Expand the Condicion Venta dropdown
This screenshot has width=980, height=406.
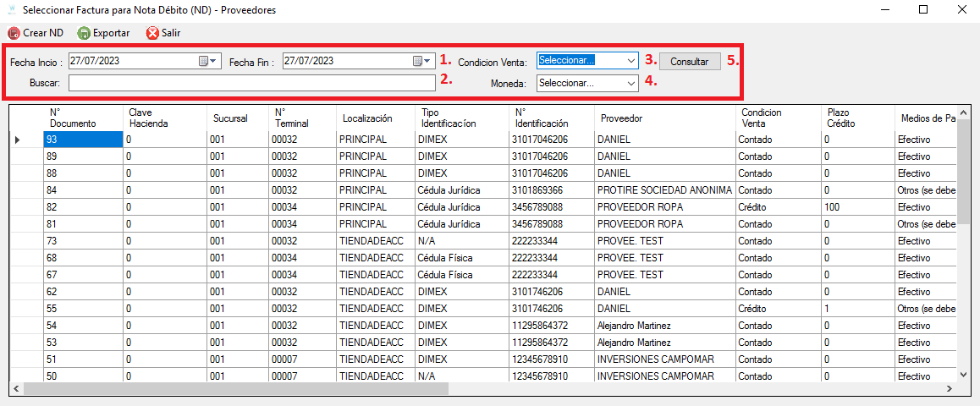click(630, 61)
